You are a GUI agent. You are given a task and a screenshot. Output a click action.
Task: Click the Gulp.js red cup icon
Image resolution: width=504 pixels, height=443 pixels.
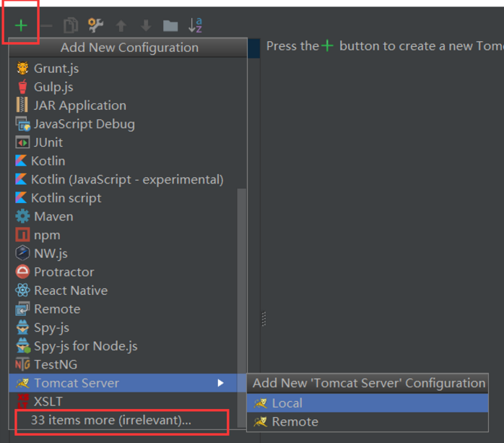(22, 87)
